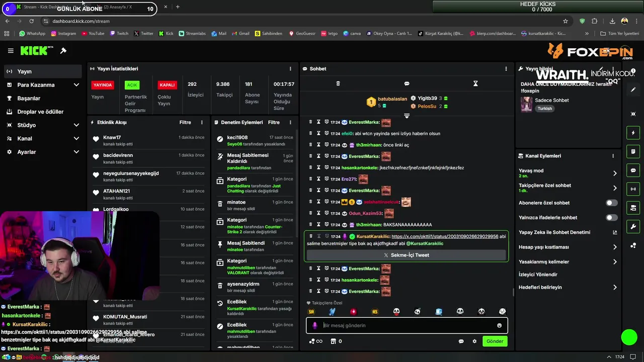Click pencil edit icon in right toolbar

(633, 89)
